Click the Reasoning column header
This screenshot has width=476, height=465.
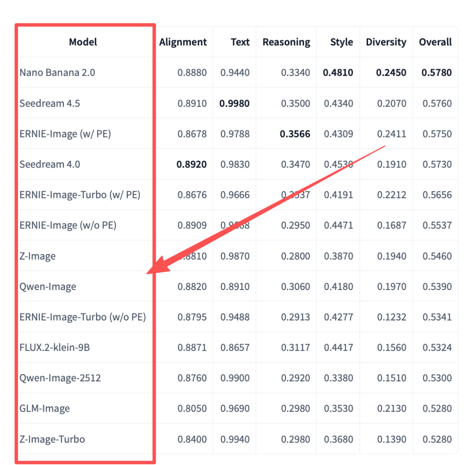pyautogui.click(x=286, y=42)
